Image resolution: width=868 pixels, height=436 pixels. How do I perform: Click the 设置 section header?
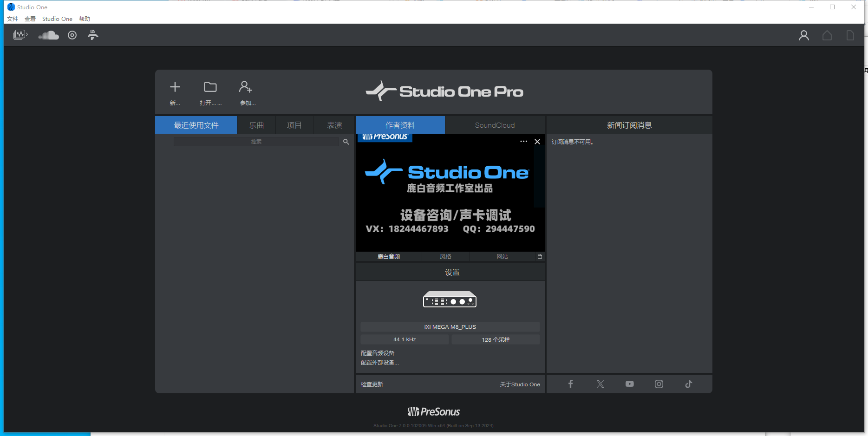[x=450, y=272]
